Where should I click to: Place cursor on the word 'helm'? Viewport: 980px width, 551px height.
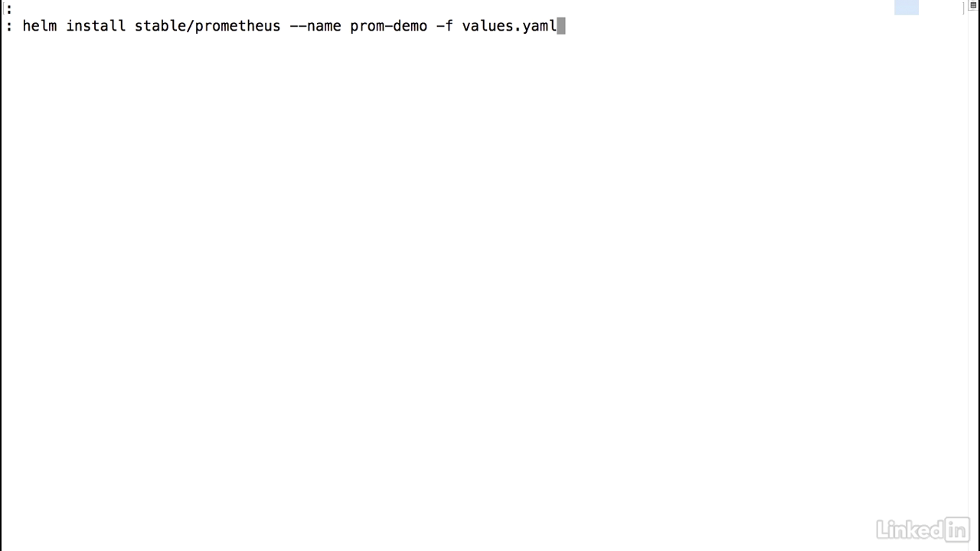[40, 26]
